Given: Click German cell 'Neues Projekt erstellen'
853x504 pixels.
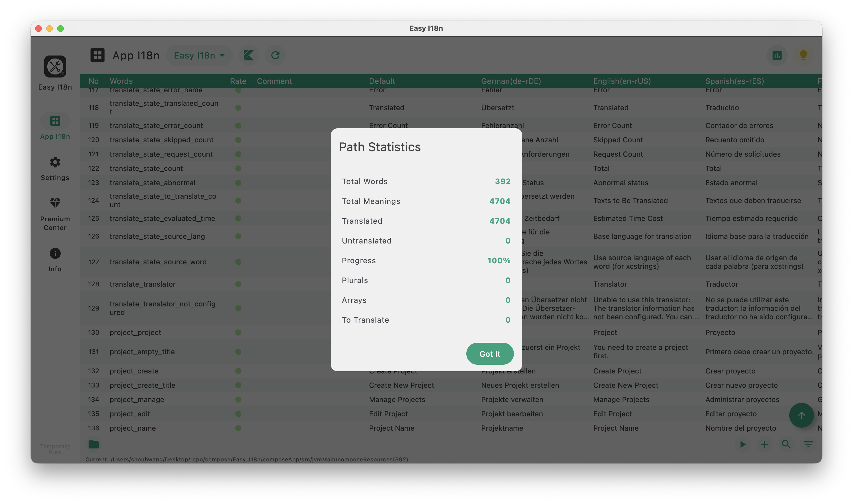Looking at the screenshot, I should [x=520, y=386].
